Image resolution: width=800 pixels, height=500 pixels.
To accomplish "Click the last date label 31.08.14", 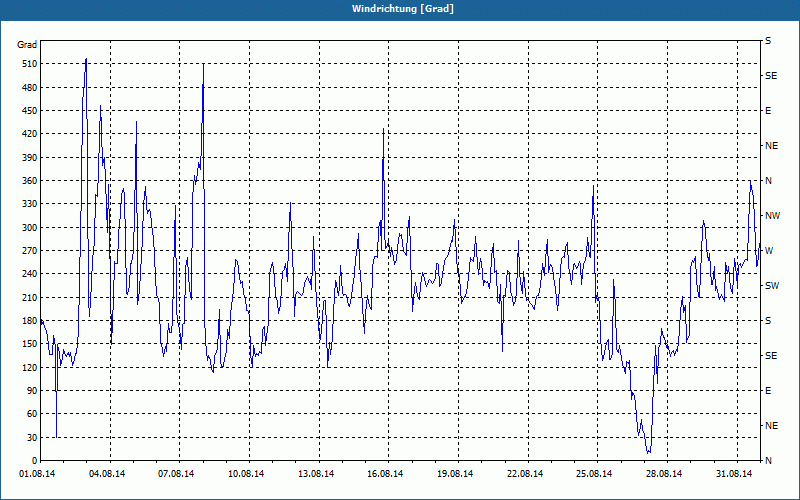I will (x=734, y=474).
